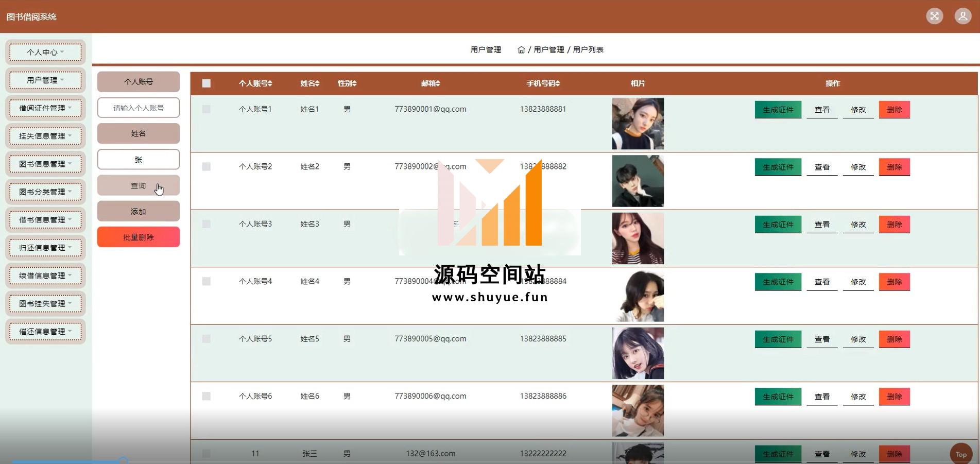This screenshot has width=980, height=464.
Task: Toggle the select-all checkbox in table header
Action: (x=207, y=83)
